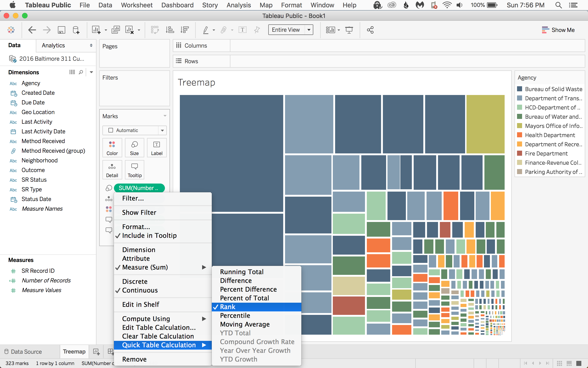Duplicate the sheet toolbar icon
The height and width of the screenshot is (368, 588).
pyautogui.click(x=116, y=30)
